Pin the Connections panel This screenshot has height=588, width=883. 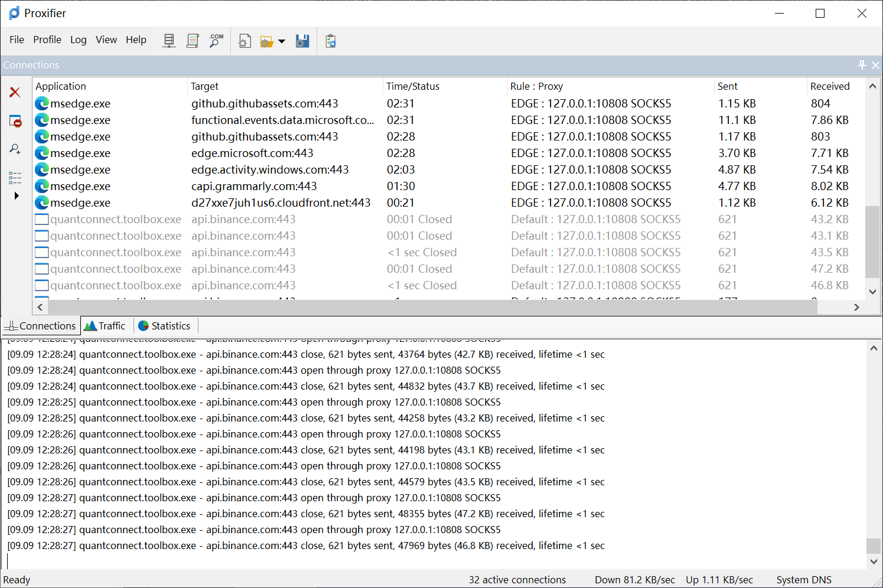coord(862,65)
